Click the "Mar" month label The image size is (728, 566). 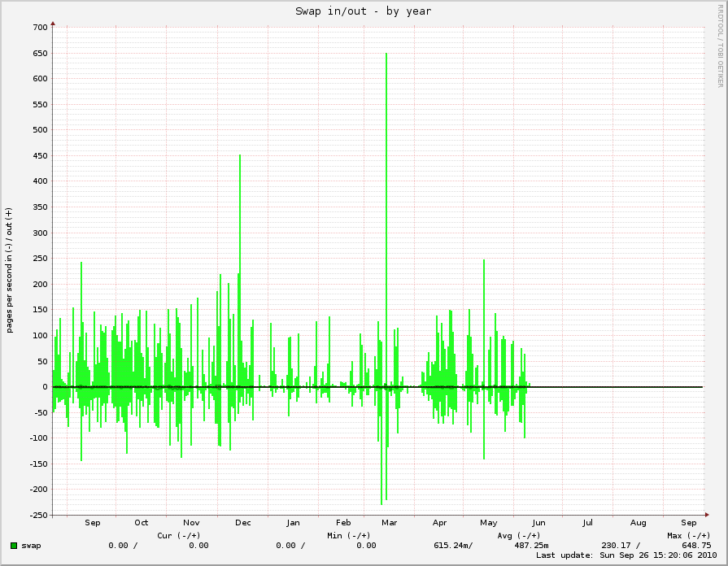[x=389, y=523]
